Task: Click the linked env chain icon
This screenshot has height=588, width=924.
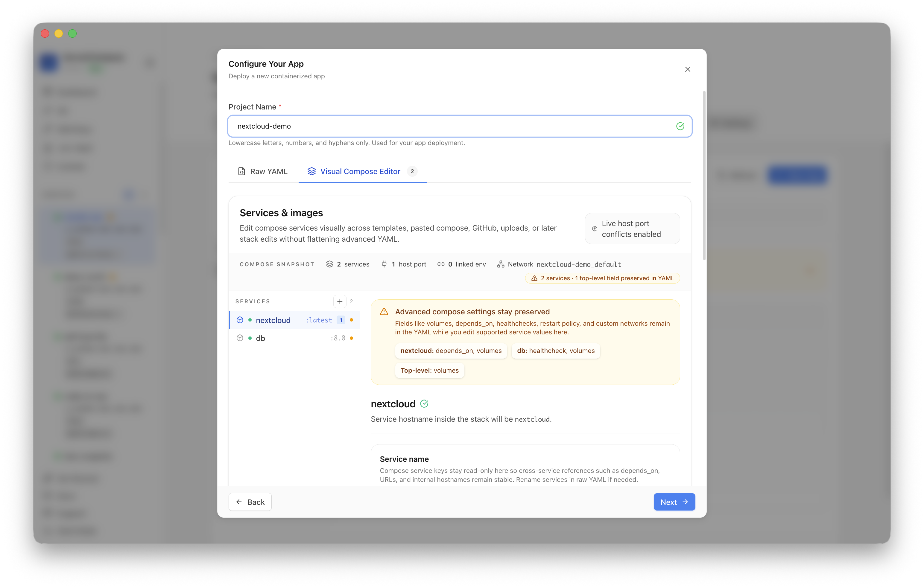Action: (440, 264)
